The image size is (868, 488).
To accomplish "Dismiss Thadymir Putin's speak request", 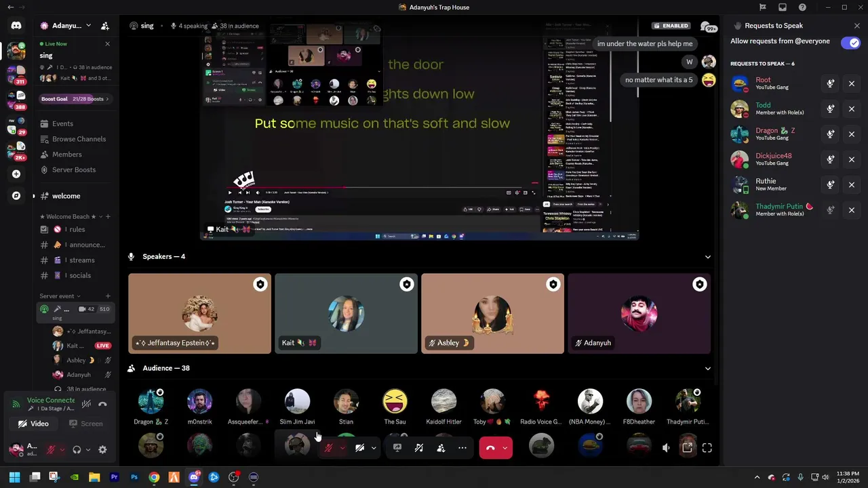I will click(852, 210).
